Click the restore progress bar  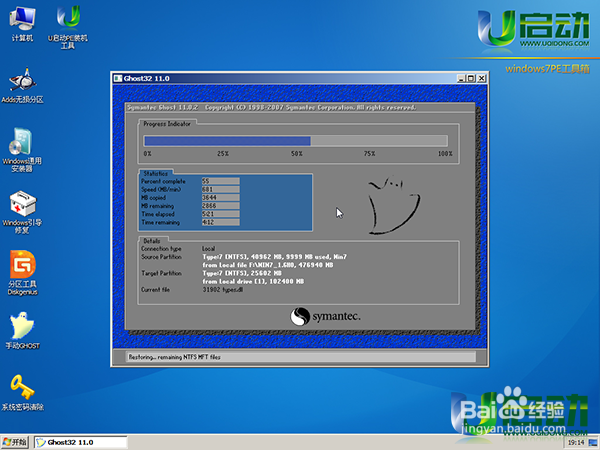[295, 141]
